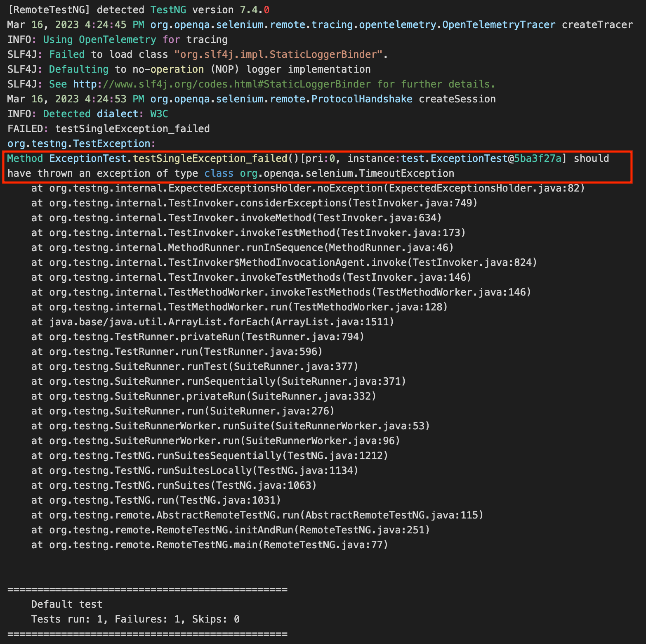Open the TestNG.java:1212 trace reference
This screenshot has width=646, height=644.
click(337, 456)
